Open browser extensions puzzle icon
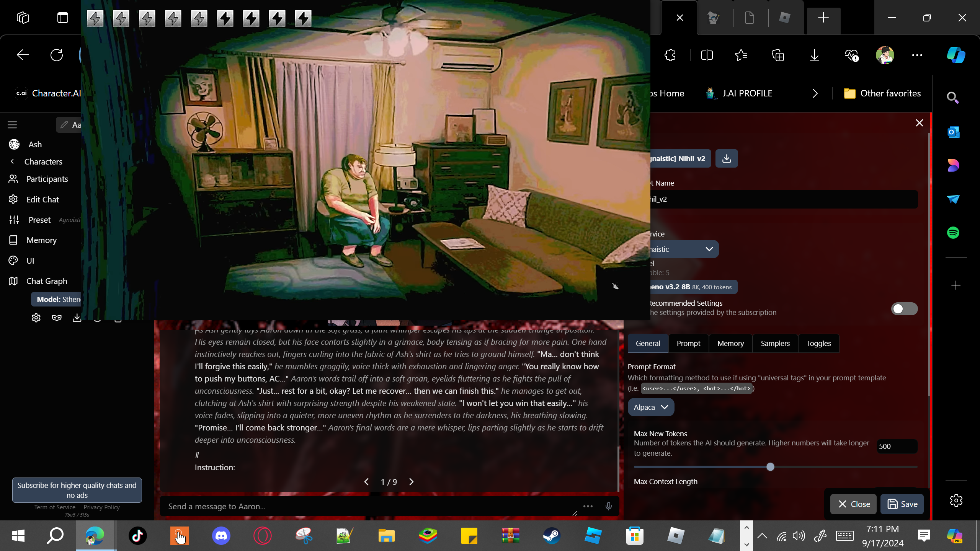980x551 pixels. coord(670,55)
